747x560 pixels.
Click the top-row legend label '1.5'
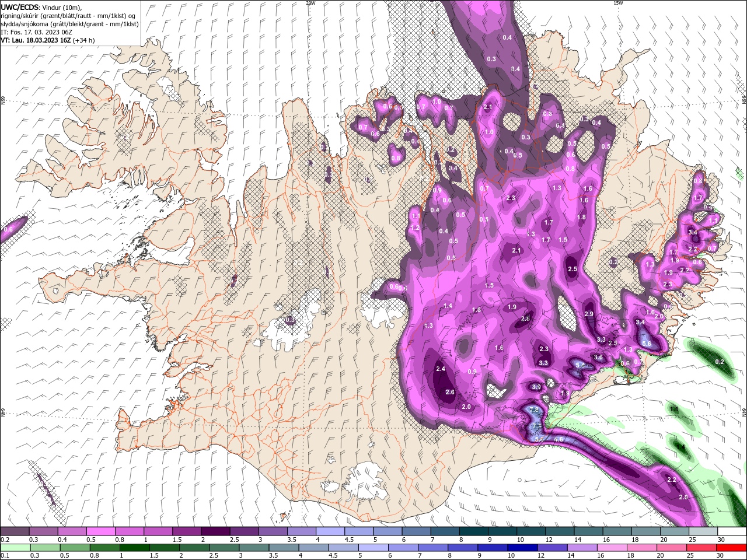[177, 540]
